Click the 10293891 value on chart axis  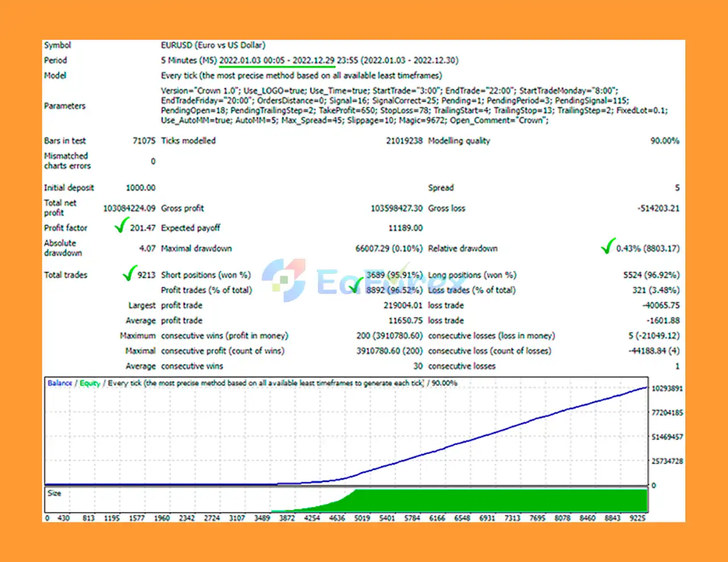pos(667,389)
